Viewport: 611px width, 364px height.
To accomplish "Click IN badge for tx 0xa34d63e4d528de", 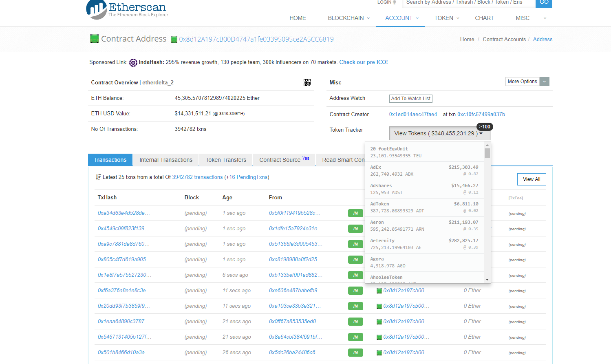I will point(355,213).
